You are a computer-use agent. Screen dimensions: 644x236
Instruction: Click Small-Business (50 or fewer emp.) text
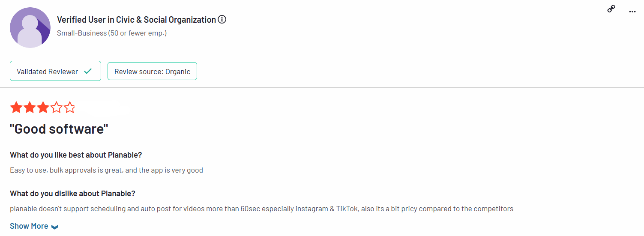pos(112,33)
